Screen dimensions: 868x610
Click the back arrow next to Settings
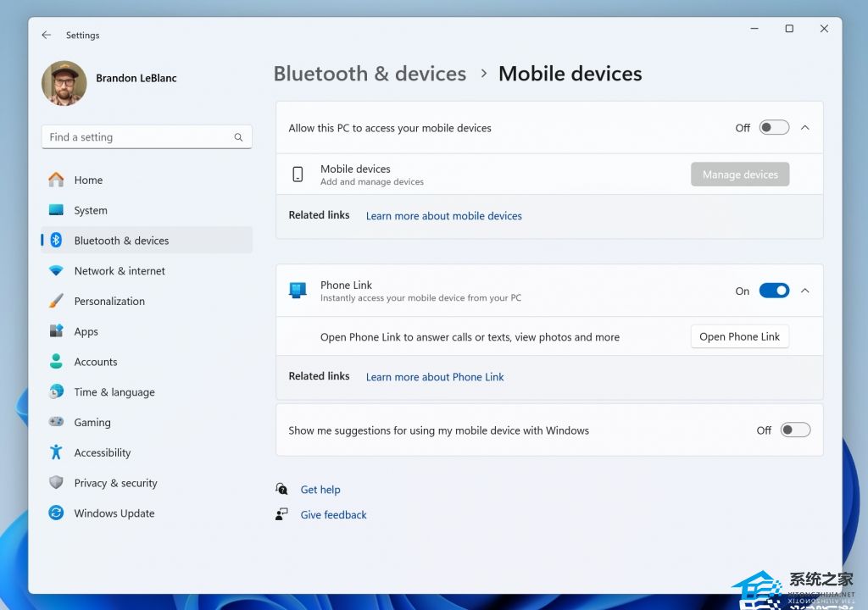47,36
